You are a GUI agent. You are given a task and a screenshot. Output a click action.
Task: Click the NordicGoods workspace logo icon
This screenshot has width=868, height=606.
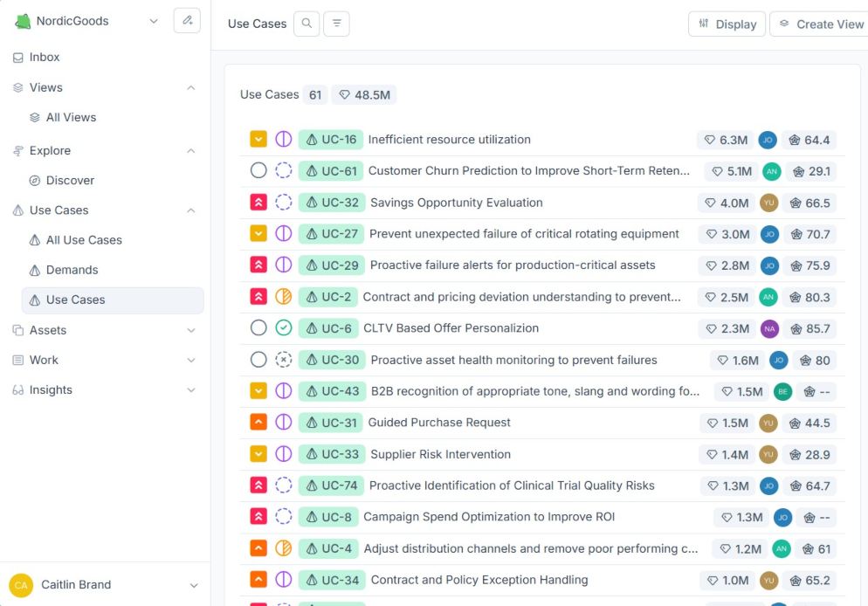click(x=23, y=22)
